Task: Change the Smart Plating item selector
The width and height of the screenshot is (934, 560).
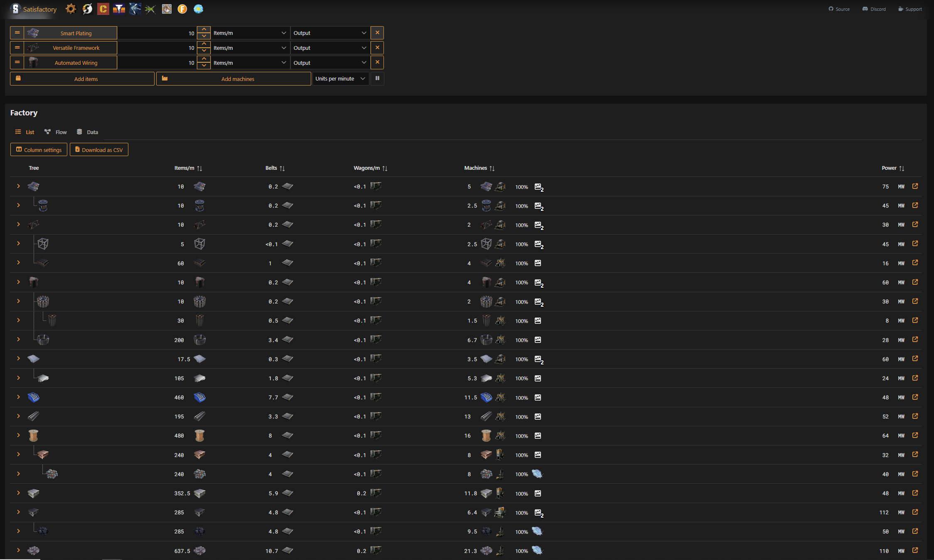Action: [70, 33]
